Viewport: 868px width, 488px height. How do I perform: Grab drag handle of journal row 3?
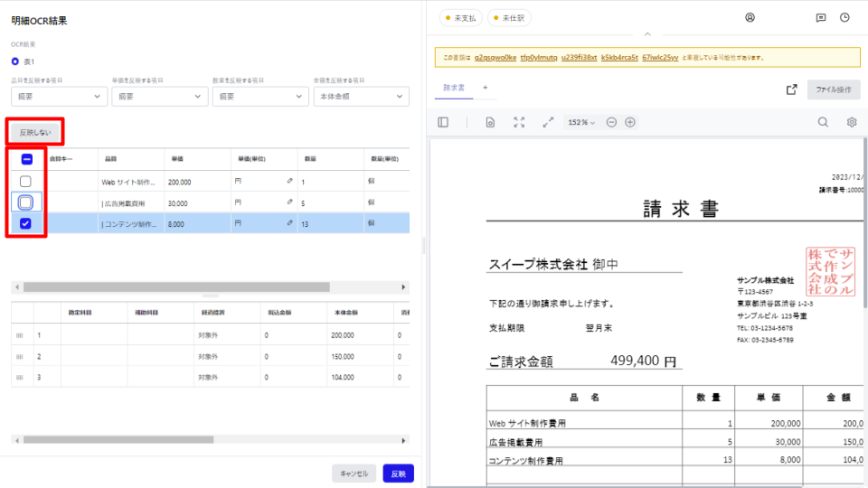tap(20, 378)
